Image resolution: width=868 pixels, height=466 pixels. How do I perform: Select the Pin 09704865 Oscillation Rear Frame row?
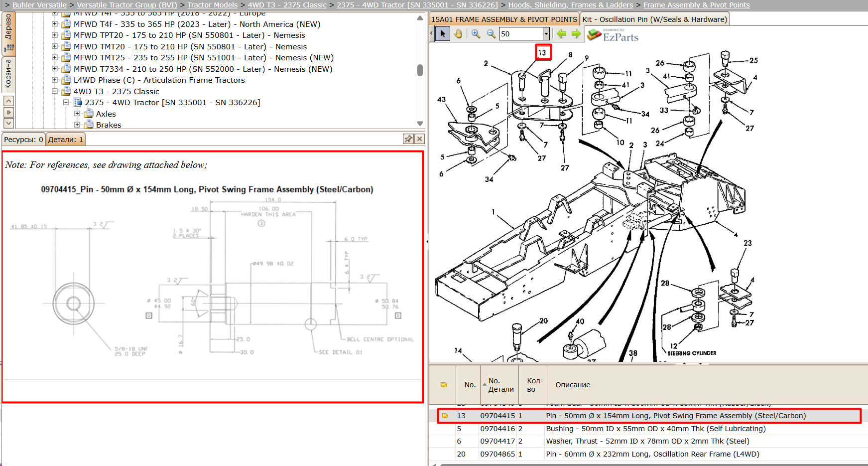coord(648,454)
